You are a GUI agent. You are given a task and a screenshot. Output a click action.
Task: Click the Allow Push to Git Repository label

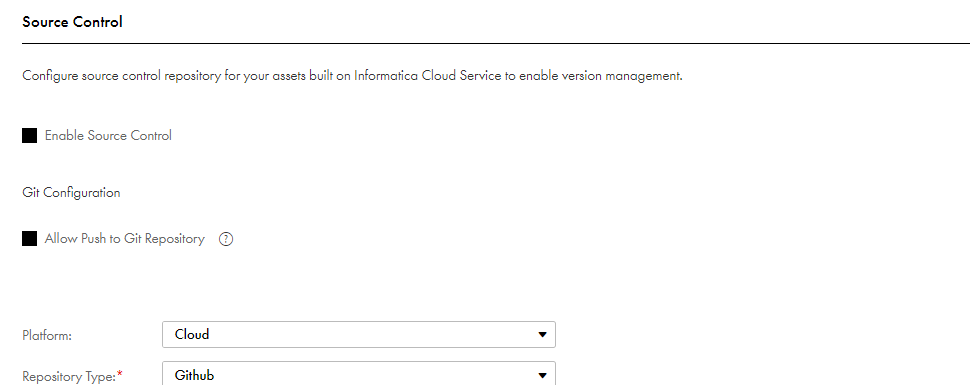[124, 239]
